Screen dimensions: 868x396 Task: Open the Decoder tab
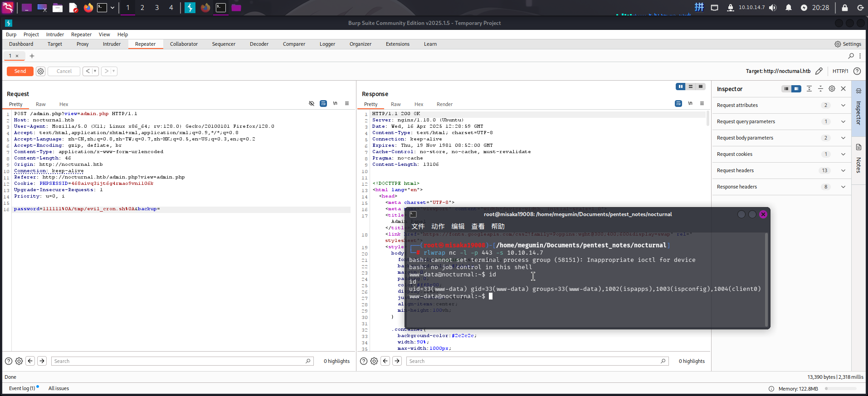point(259,44)
